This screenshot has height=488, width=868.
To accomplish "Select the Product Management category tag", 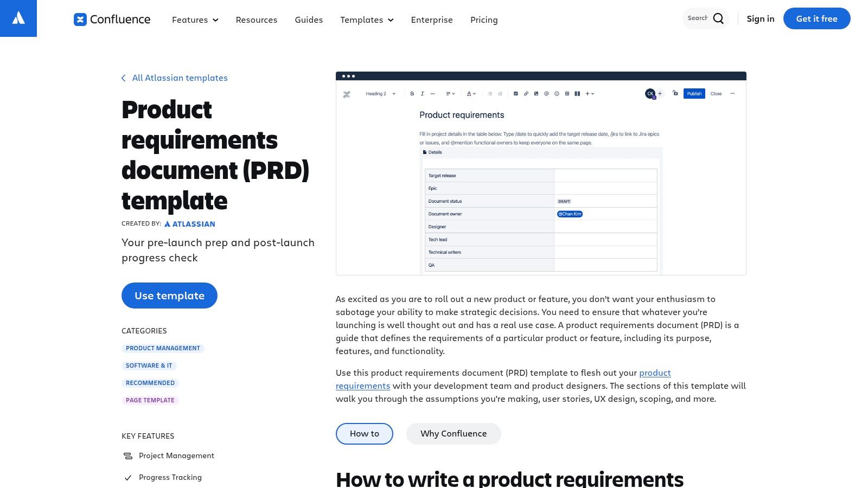I will pyautogui.click(x=163, y=348).
